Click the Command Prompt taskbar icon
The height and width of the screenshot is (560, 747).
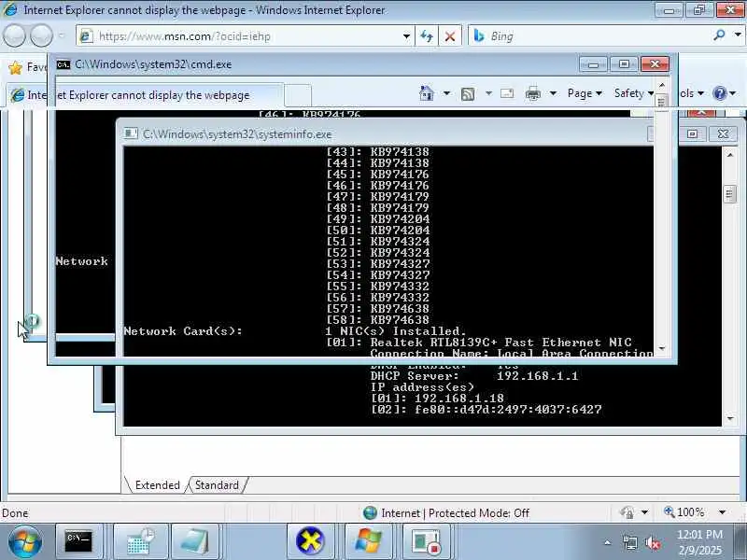coord(78,541)
